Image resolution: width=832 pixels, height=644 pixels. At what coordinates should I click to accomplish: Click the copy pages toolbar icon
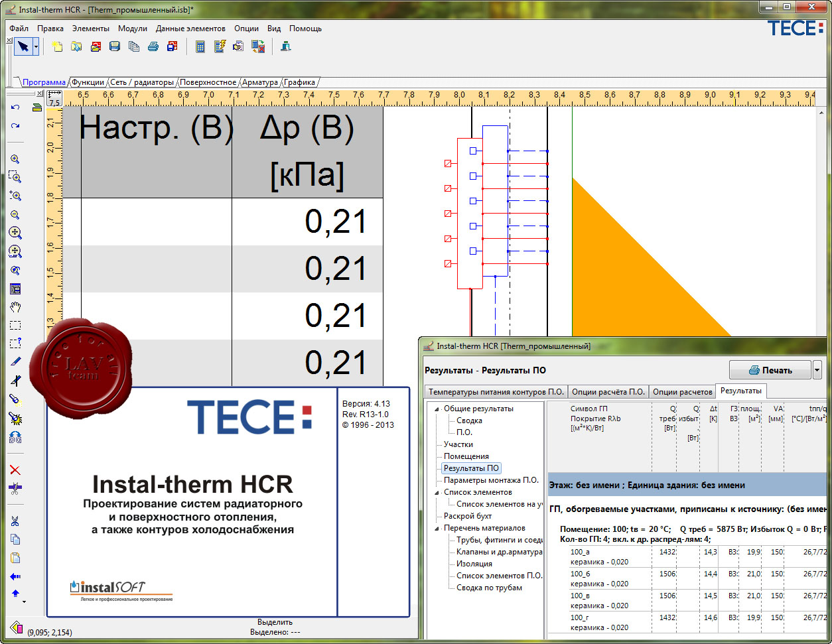coord(134,46)
